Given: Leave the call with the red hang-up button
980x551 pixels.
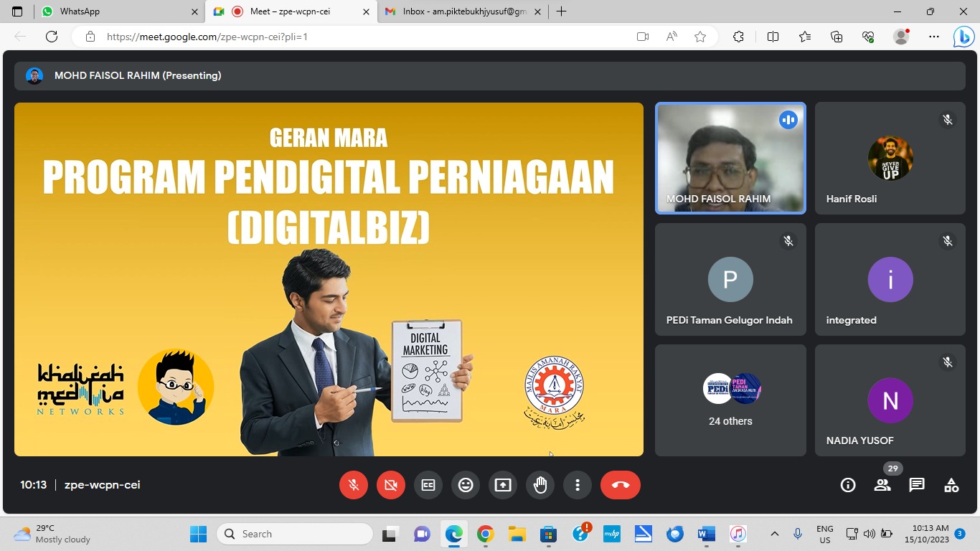Looking at the screenshot, I should (x=620, y=485).
